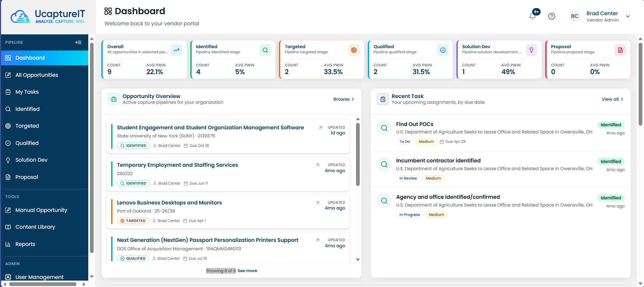
Task: Click In Review status chip
Action: pos(408,178)
